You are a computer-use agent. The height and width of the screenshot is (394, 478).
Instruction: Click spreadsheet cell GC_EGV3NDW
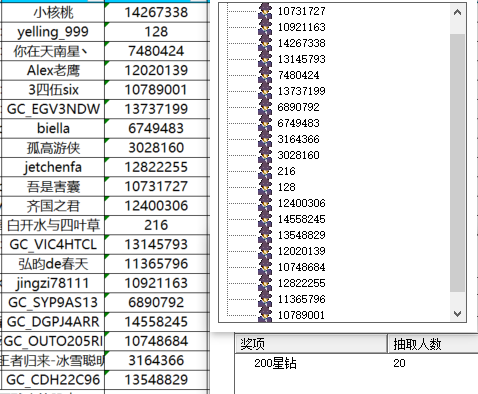pos(53,109)
